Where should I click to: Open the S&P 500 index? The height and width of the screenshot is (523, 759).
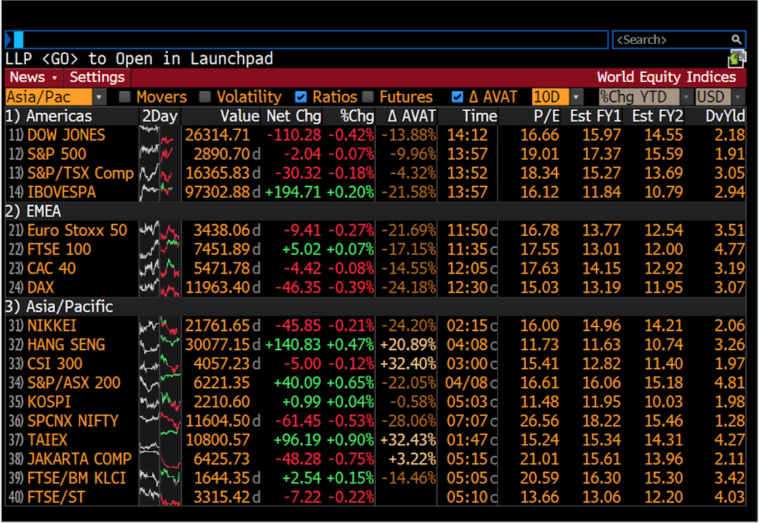(57, 154)
